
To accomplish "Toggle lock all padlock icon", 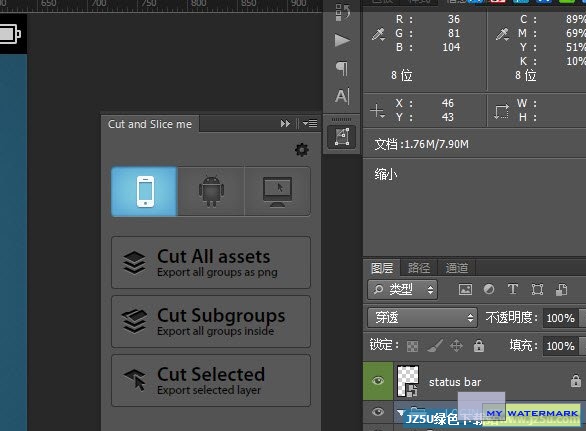I will 479,346.
